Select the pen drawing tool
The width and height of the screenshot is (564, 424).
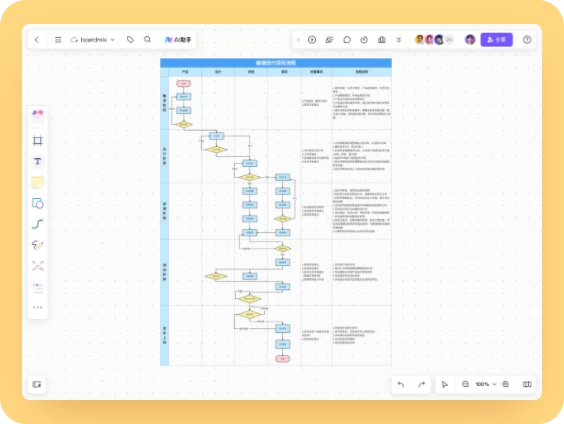(x=38, y=245)
